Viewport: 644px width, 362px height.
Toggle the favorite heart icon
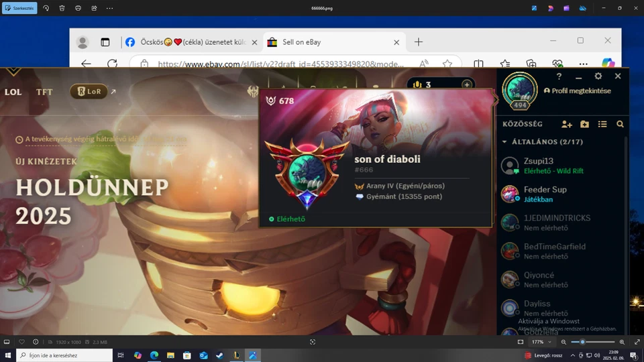click(x=21, y=342)
